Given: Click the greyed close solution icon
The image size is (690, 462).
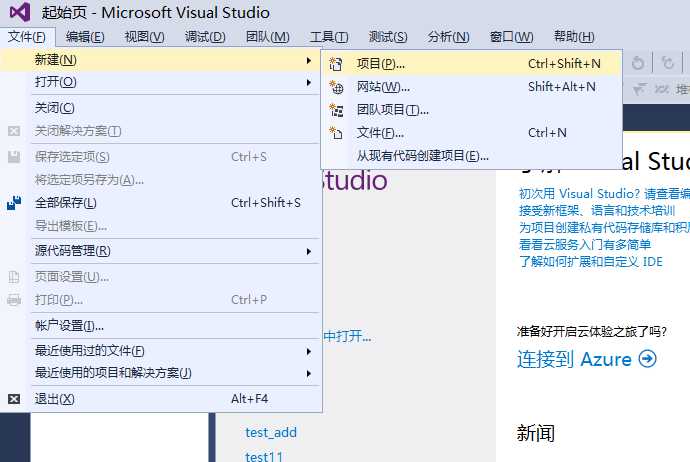Looking at the screenshot, I should click(x=14, y=131).
